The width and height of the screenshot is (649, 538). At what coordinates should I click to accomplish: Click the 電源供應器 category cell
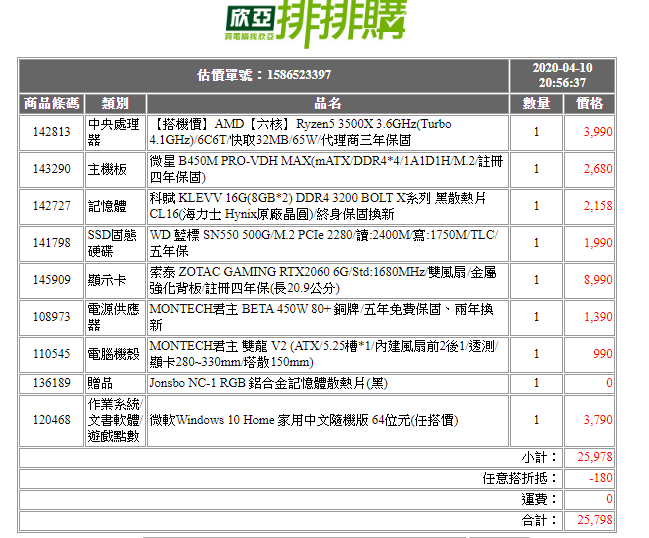[115, 317]
